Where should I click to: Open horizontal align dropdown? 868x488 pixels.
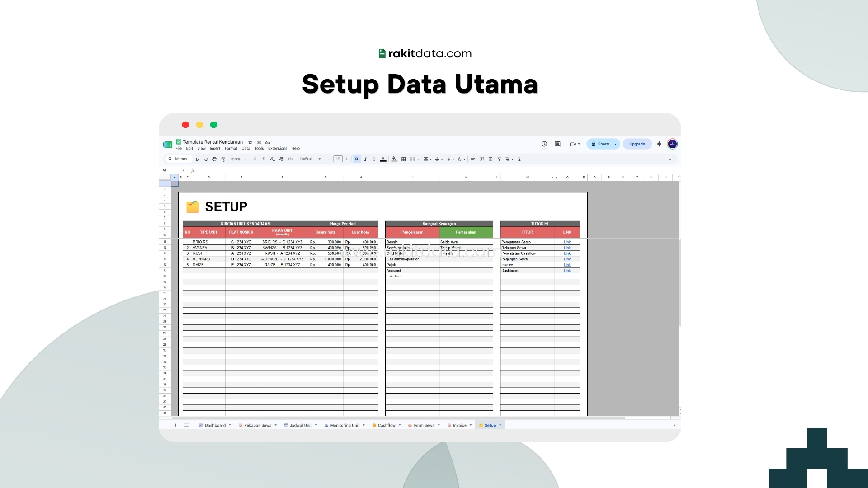428,159
